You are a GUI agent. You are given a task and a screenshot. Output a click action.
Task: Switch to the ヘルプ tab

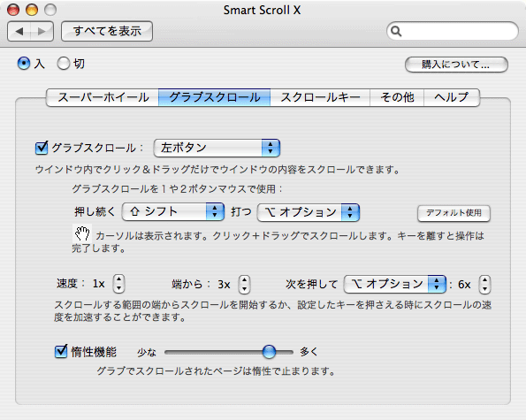(452, 97)
